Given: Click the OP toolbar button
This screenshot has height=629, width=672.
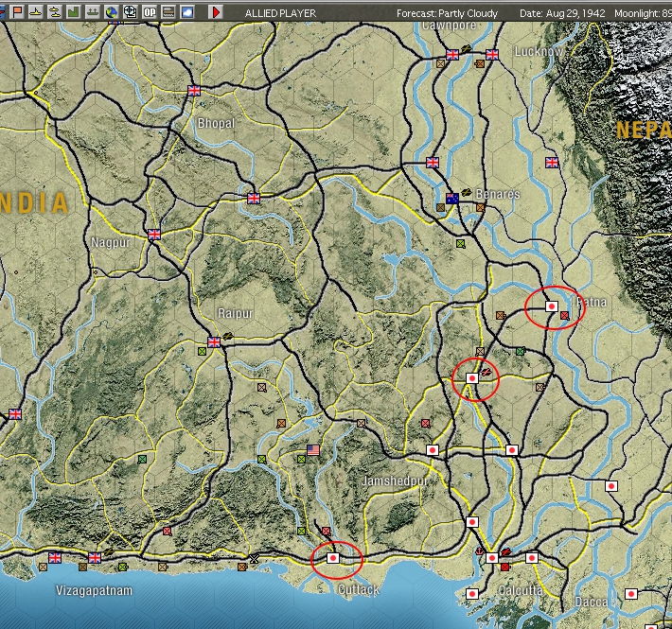Looking at the screenshot, I should 150,12.
